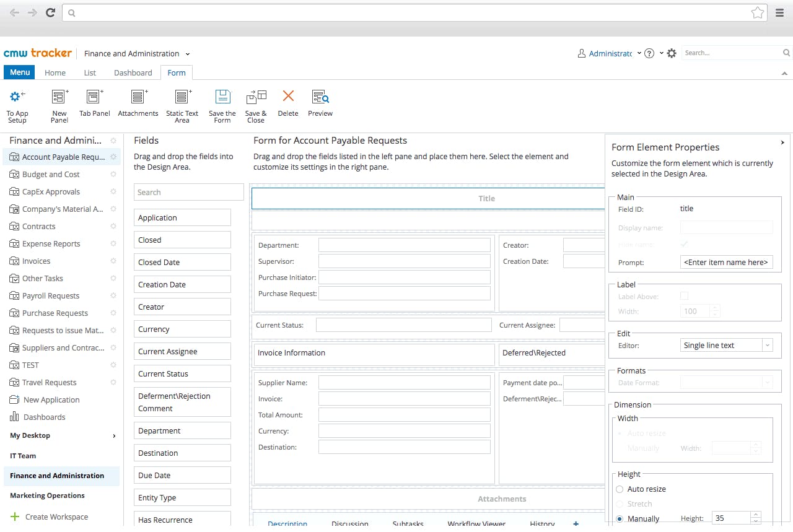Switch to the Dashboard tab

click(x=133, y=72)
